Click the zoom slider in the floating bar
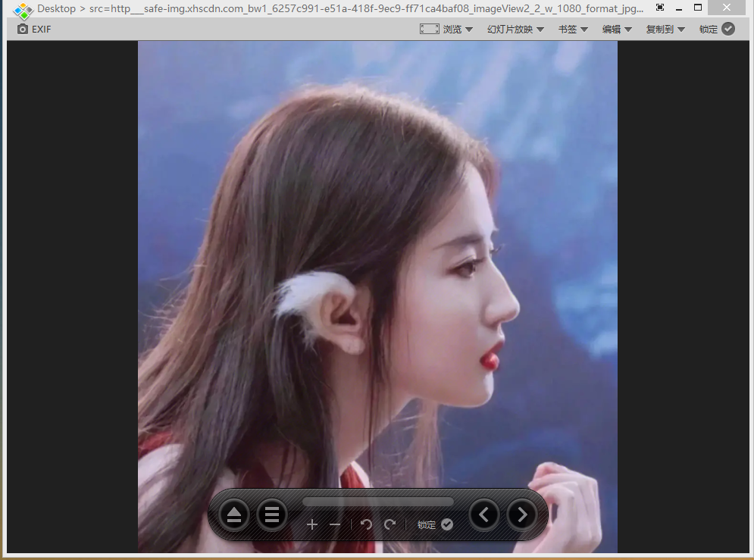 pyautogui.click(x=378, y=502)
